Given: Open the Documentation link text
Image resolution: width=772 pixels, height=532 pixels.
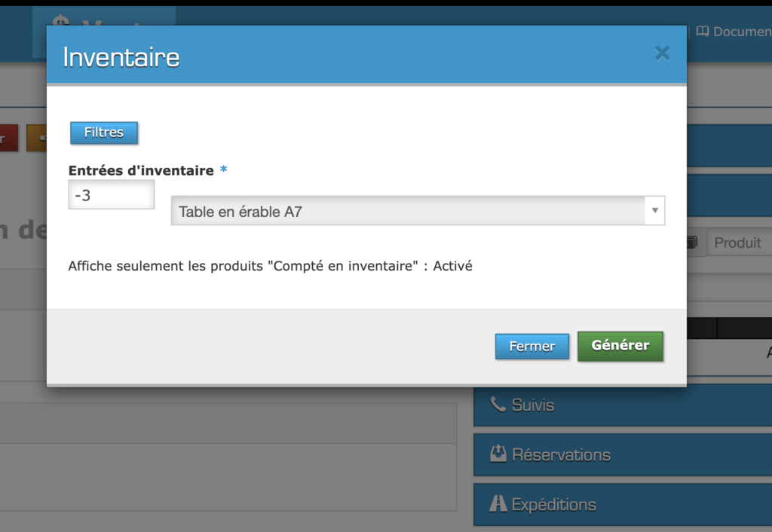Looking at the screenshot, I should pos(742,32).
